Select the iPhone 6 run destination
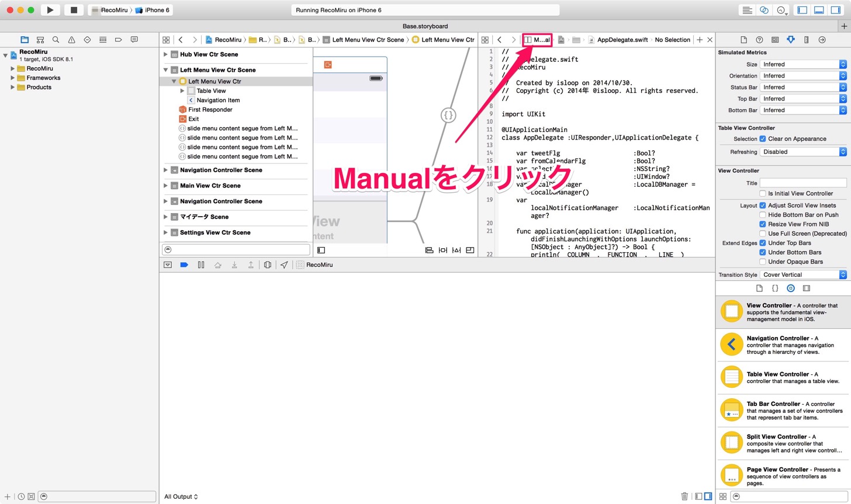The image size is (851, 504). (x=153, y=10)
